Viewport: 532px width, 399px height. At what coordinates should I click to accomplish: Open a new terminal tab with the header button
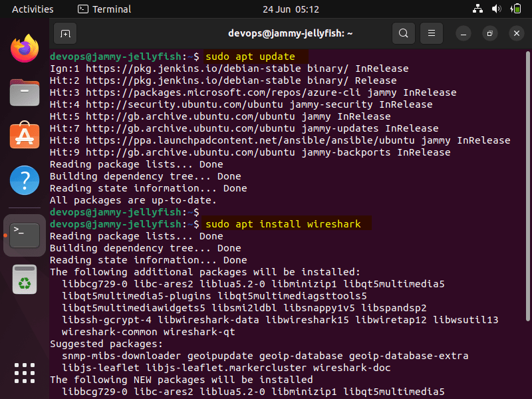coord(65,33)
